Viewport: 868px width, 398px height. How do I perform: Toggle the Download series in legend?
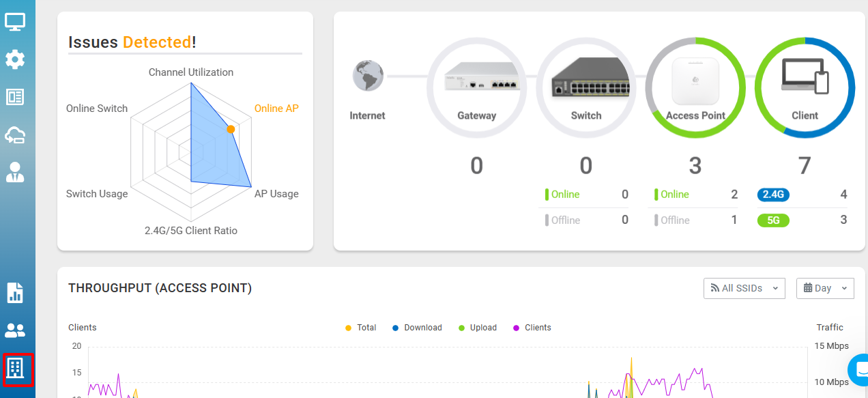pyautogui.click(x=417, y=328)
